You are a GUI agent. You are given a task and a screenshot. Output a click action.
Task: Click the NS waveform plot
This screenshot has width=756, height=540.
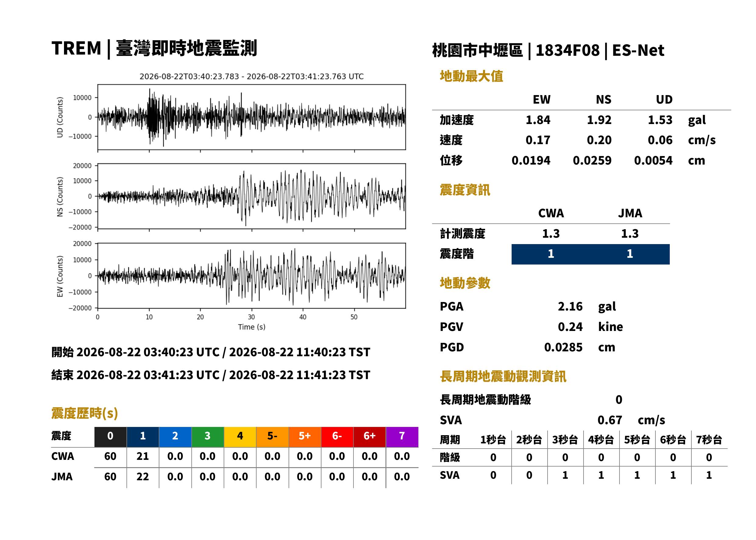coord(252,196)
